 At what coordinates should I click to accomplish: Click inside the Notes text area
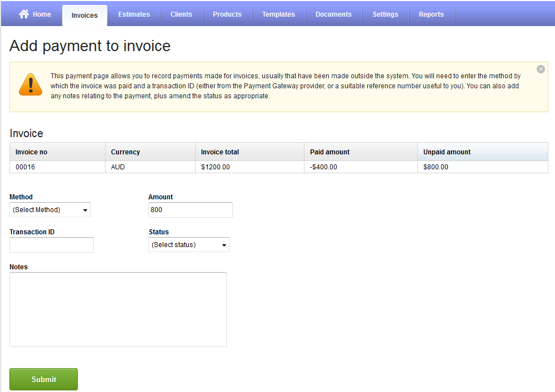tap(118, 309)
